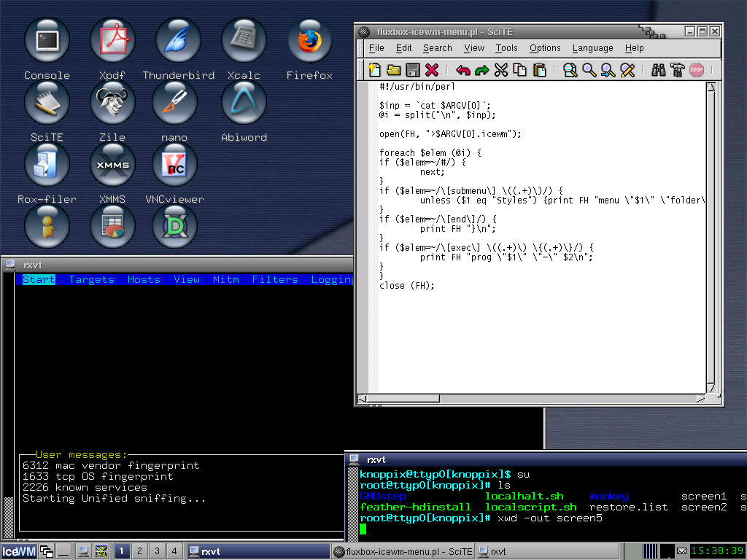Click the Open folder icon in SciTE toolbar
The width and height of the screenshot is (747, 560).
coord(393,70)
